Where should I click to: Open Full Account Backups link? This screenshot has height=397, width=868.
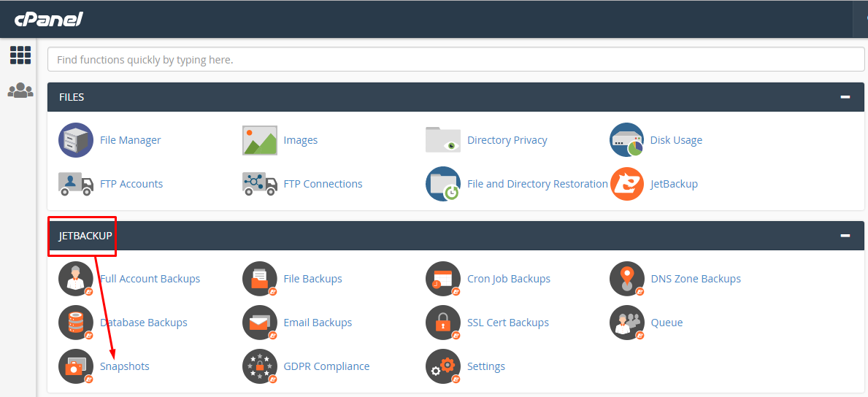150,279
